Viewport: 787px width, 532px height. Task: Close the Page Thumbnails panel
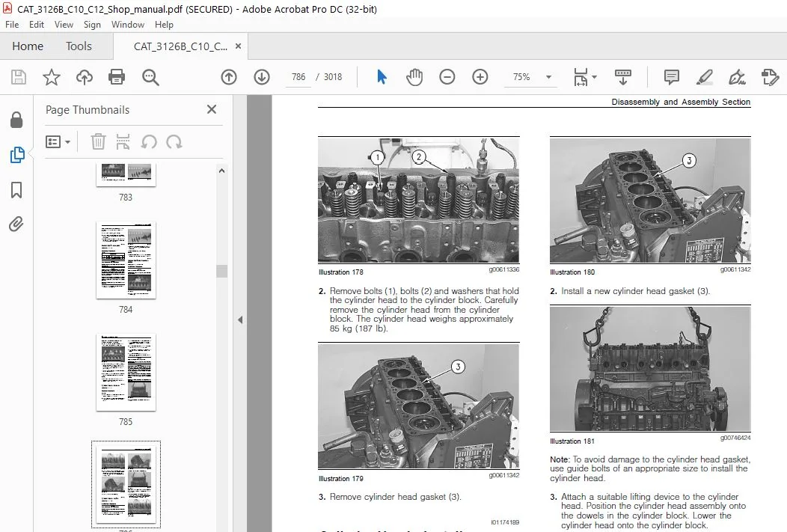click(212, 109)
